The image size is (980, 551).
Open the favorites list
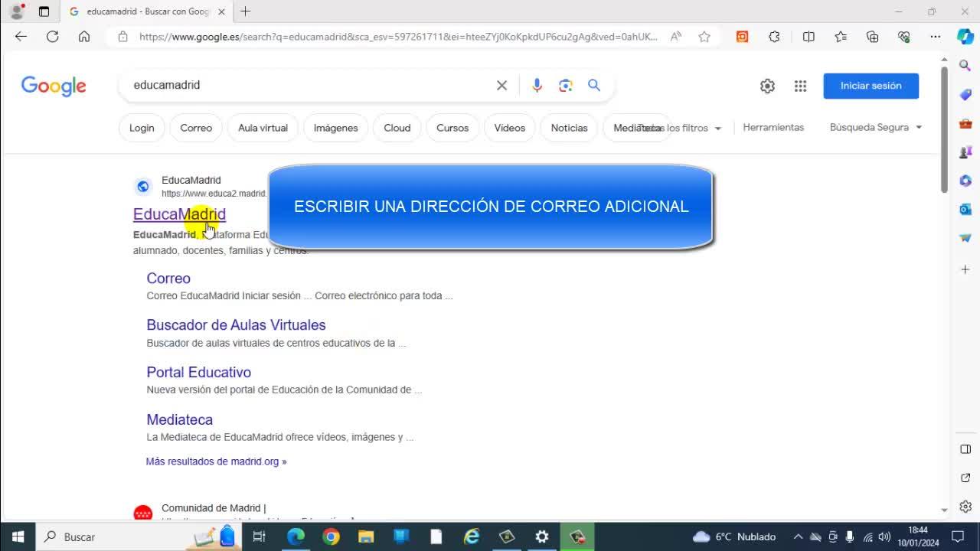[841, 36]
